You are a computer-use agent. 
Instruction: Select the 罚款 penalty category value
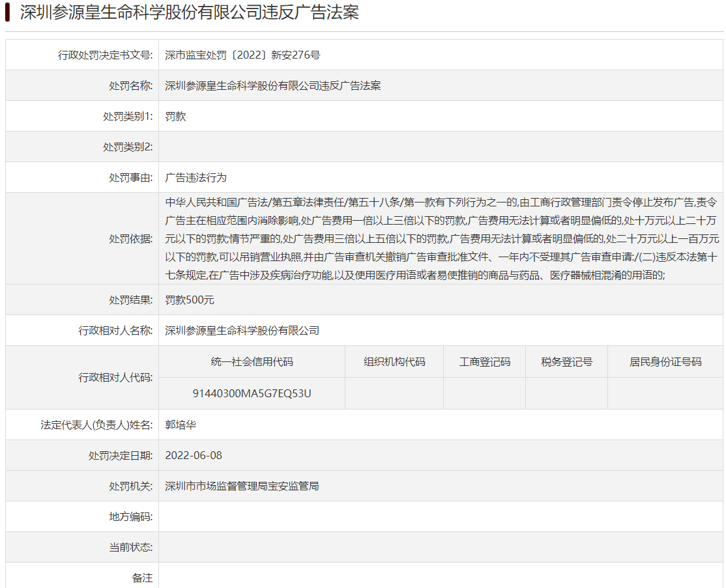(x=175, y=116)
